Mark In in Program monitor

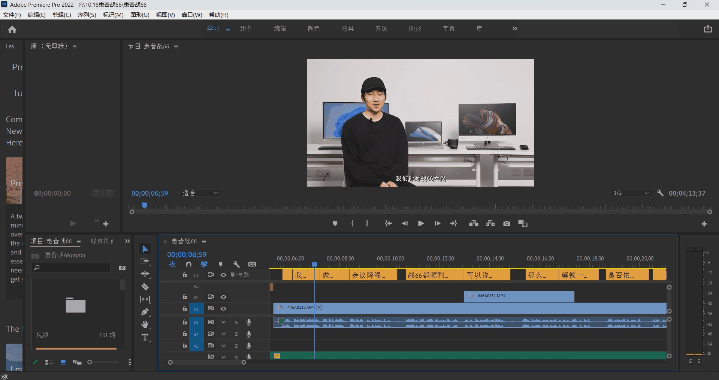coord(352,223)
